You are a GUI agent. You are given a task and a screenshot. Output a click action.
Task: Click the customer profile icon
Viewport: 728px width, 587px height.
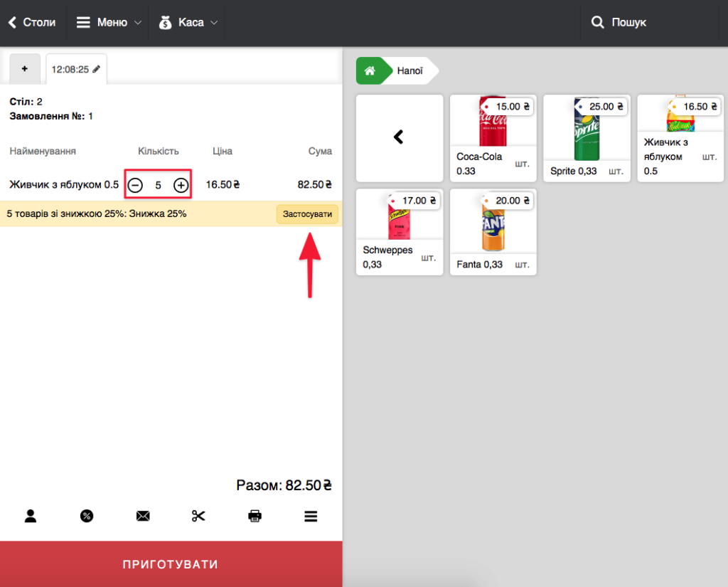[30, 517]
